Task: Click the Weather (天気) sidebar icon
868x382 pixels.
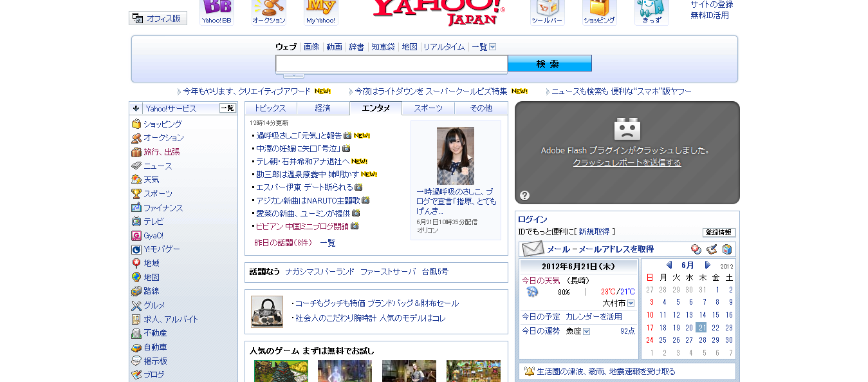Action: point(136,180)
